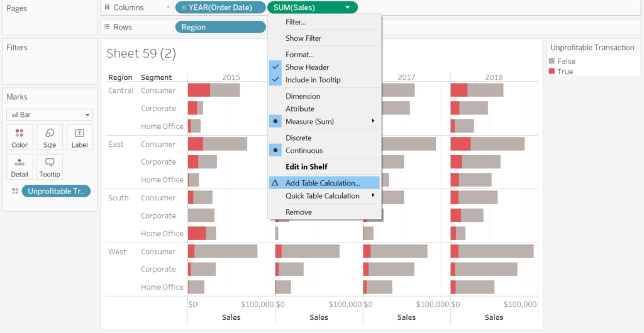Screen dimensions: 644x333
Task: Click the Filters shelf heading
Action: tap(17, 48)
